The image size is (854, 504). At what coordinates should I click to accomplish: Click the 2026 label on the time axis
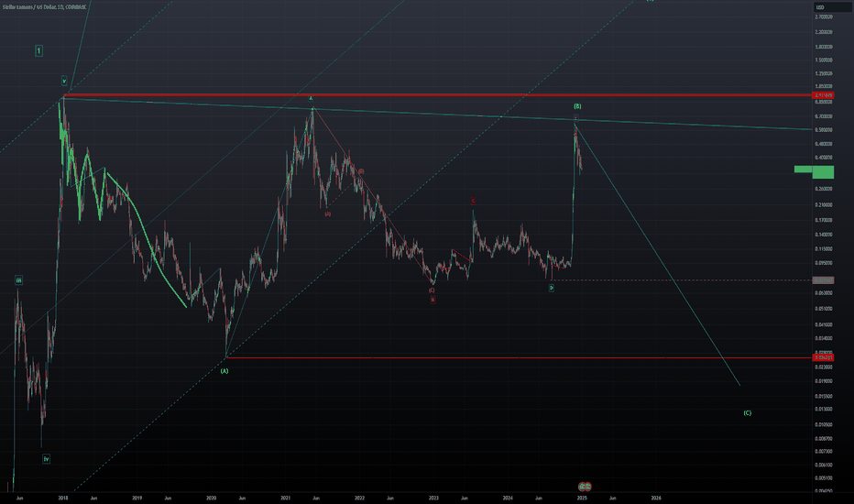click(656, 498)
